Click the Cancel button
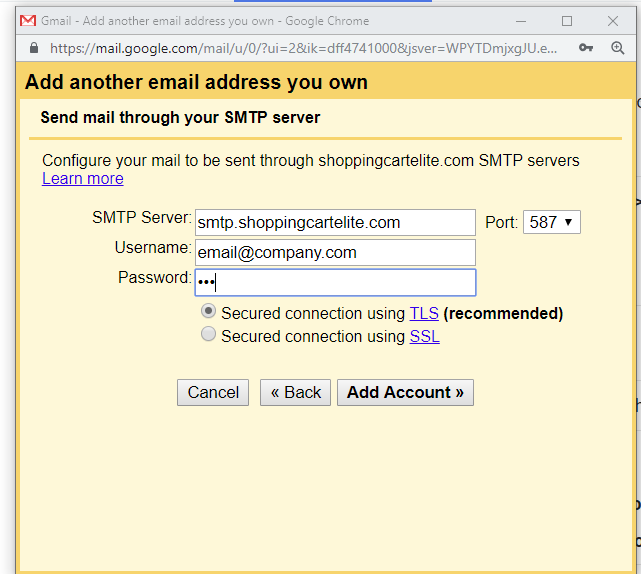The width and height of the screenshot is (641, 574). 213,392
